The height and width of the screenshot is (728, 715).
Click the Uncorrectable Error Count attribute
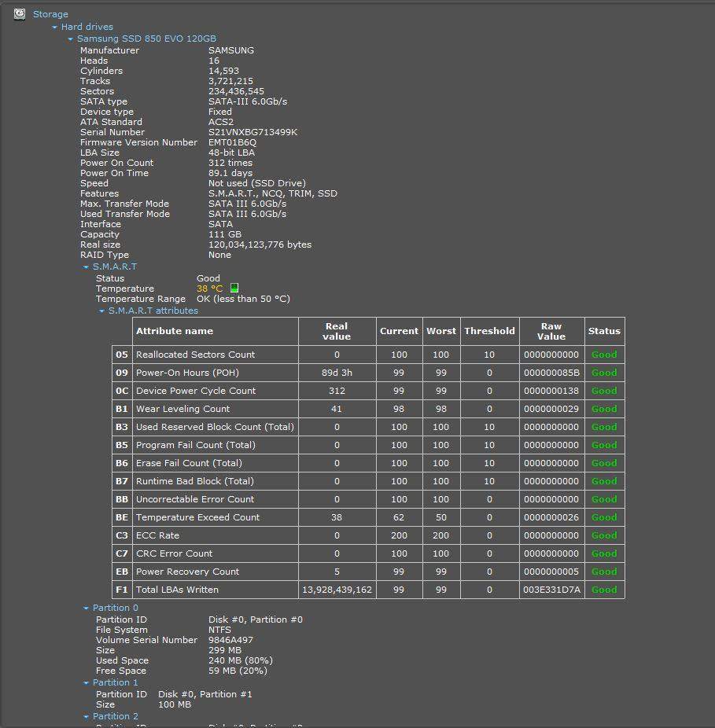click(x=195, y=499)
